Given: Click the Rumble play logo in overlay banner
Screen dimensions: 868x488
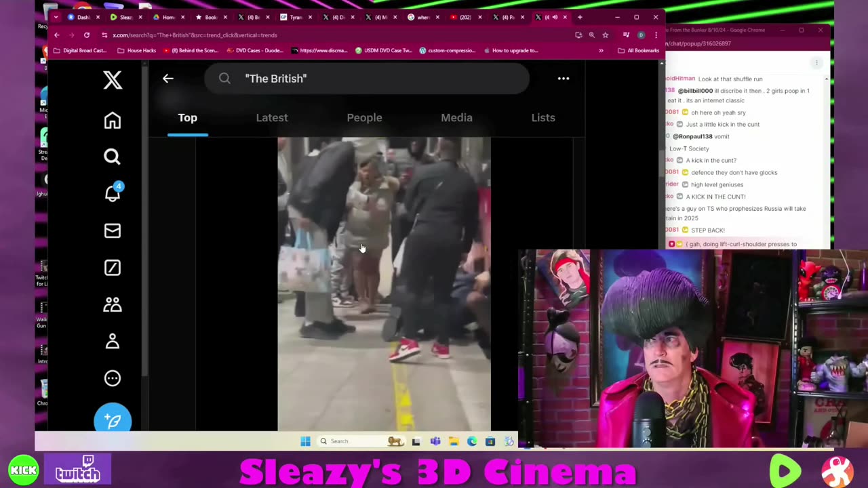Looking at the screenshot, I should coord(785,470).
